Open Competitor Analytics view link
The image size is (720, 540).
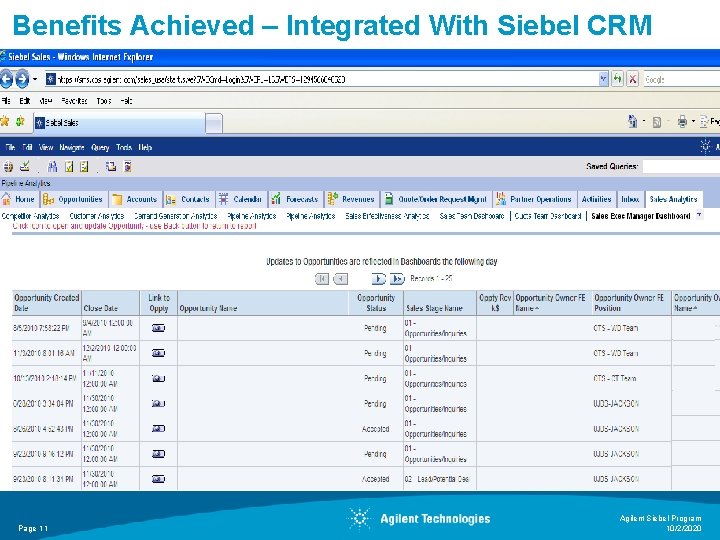point(30,216)
